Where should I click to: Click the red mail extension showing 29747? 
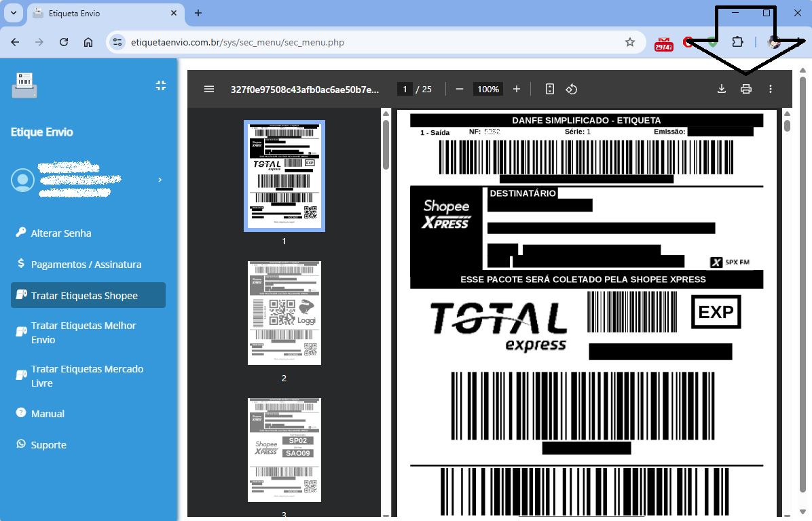click(663, 43)
